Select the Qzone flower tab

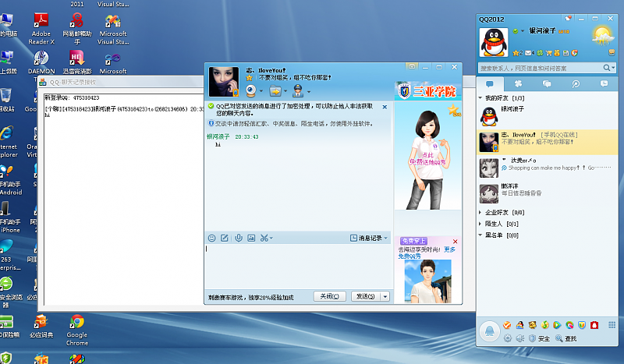coord(518,84)
